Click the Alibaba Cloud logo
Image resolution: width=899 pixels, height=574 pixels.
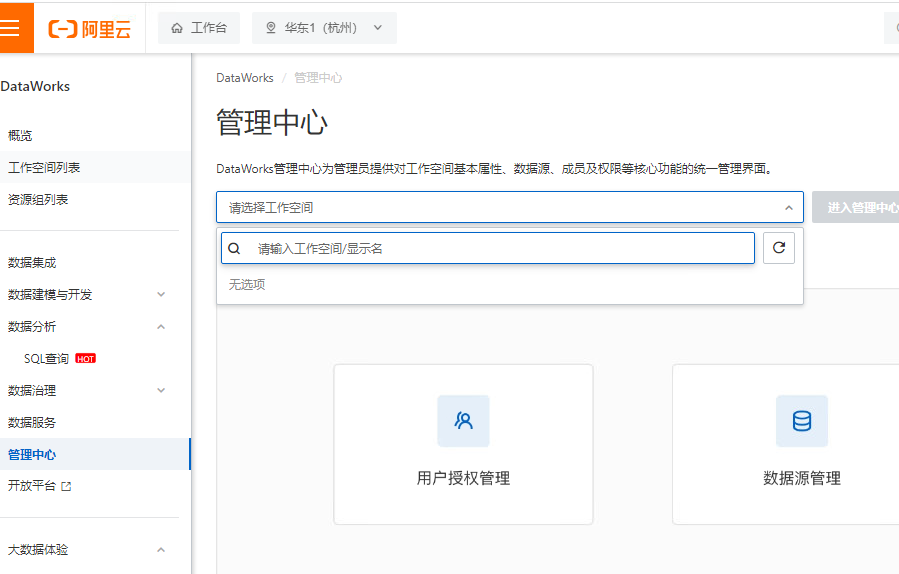pyautogui.click(x=89, y=29)
